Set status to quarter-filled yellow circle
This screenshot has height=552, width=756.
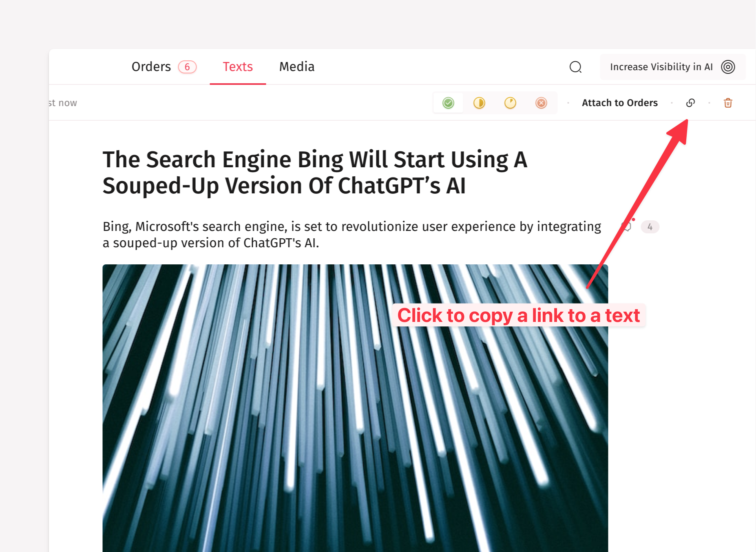510,103
